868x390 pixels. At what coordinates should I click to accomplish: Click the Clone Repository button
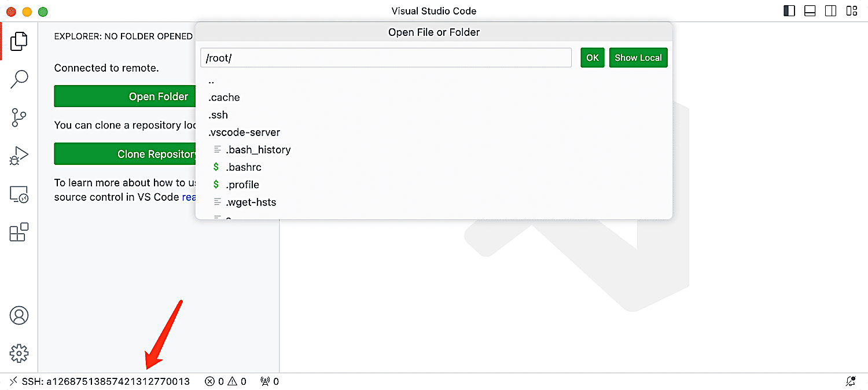(126, 154)
